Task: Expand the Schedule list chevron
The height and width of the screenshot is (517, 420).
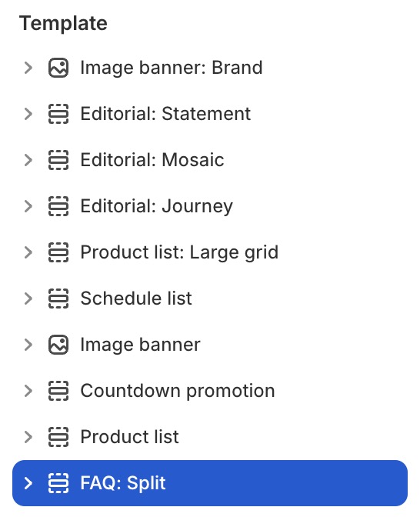Action: coord(28,299)
